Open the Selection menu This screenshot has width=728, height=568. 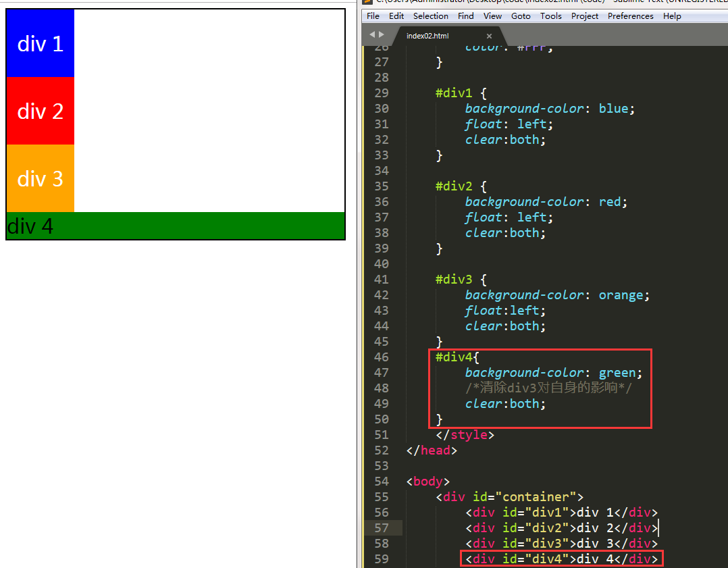tap(430, 16)
